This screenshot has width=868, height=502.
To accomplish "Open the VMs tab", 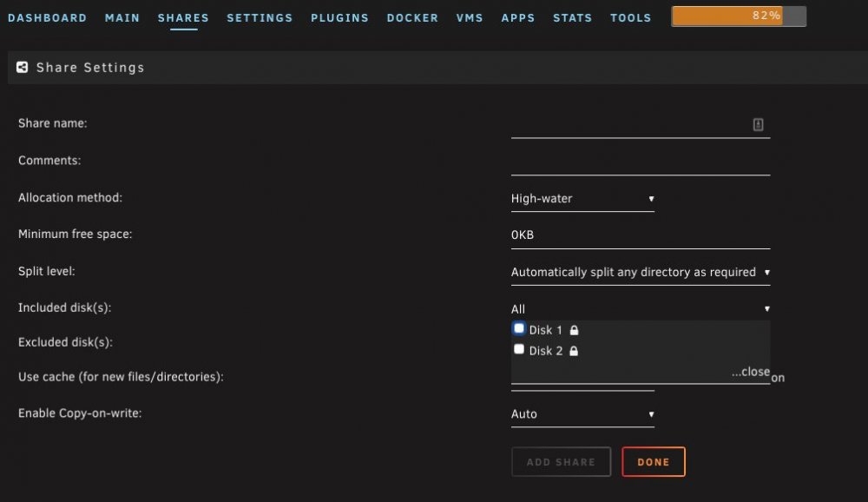I will pos(470,17).
